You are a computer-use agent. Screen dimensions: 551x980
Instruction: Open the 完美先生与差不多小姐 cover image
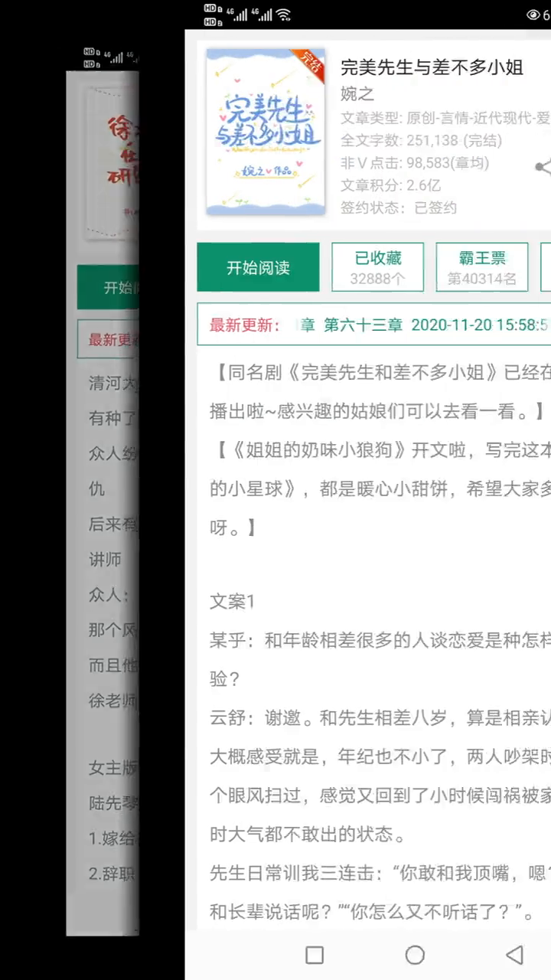coord(265,132)
